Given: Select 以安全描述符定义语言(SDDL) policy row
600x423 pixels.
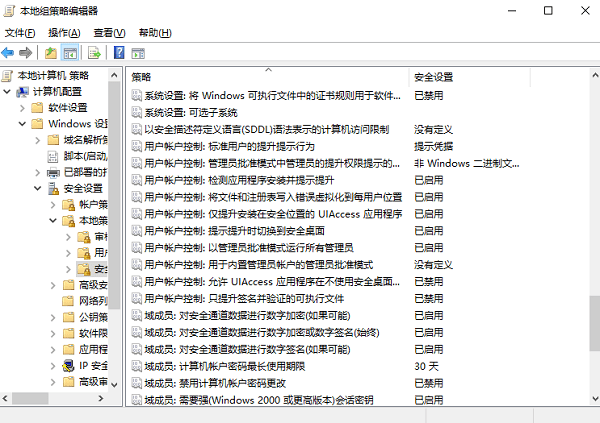Looking at the screenshot, I should point(266,129).
